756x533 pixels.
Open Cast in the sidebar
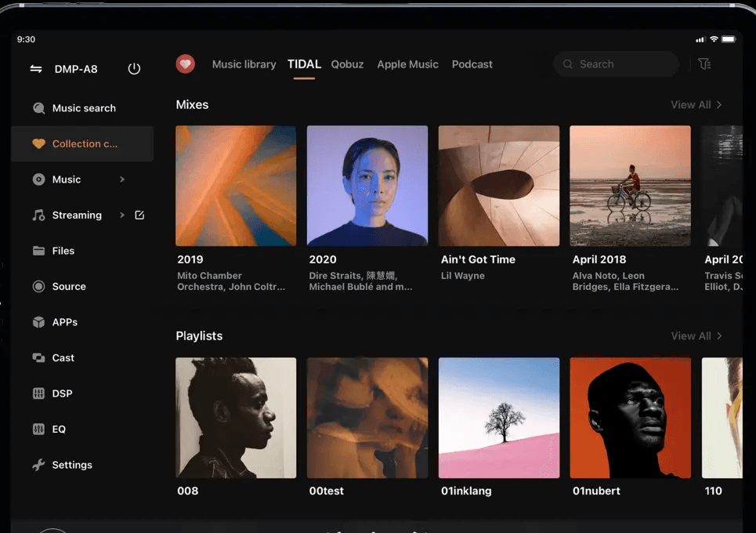coord(82,358)
